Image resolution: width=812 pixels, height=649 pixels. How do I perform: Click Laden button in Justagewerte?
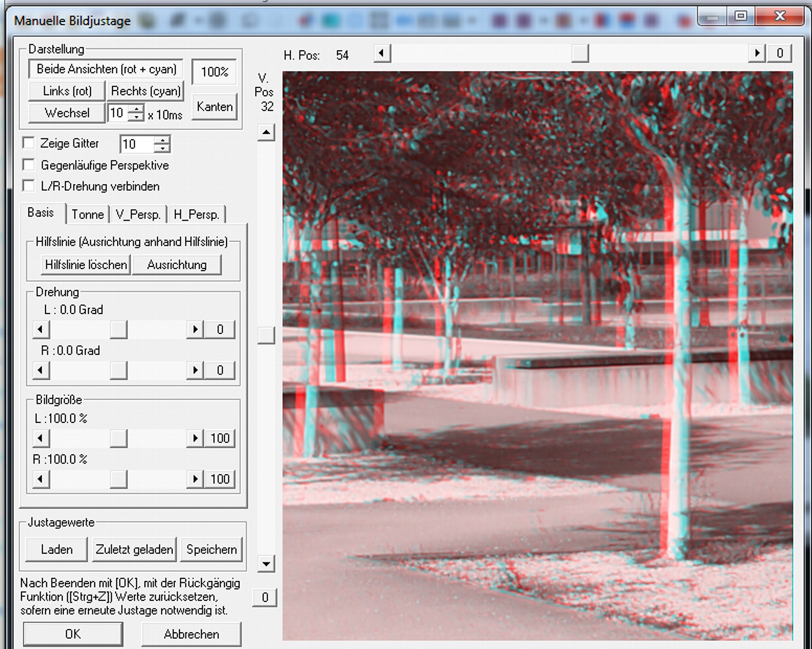coord(56,549)
